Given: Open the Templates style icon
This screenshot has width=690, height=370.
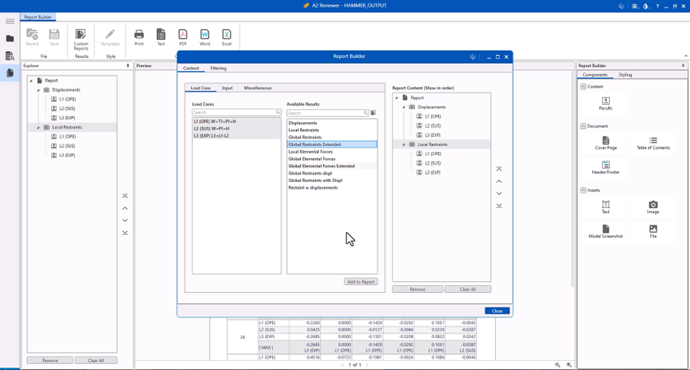Looking at the screenshot, I should 110,37.
